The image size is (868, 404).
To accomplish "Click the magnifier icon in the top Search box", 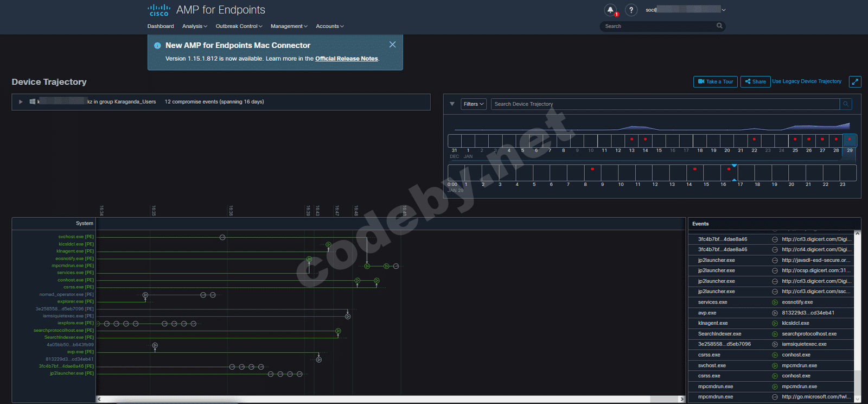I will click(719, 26).
